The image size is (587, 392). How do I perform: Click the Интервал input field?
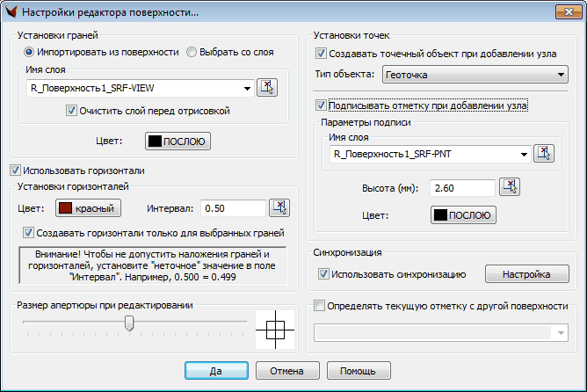(233, 208)
